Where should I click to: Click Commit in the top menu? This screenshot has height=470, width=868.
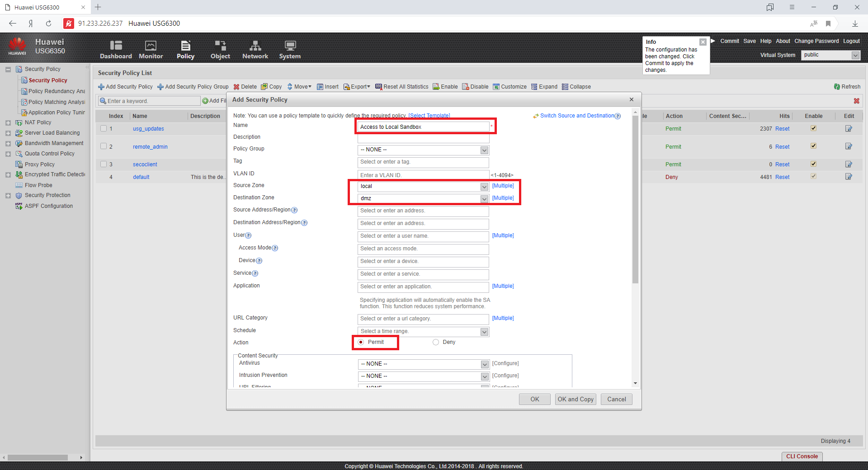[730, 41]
